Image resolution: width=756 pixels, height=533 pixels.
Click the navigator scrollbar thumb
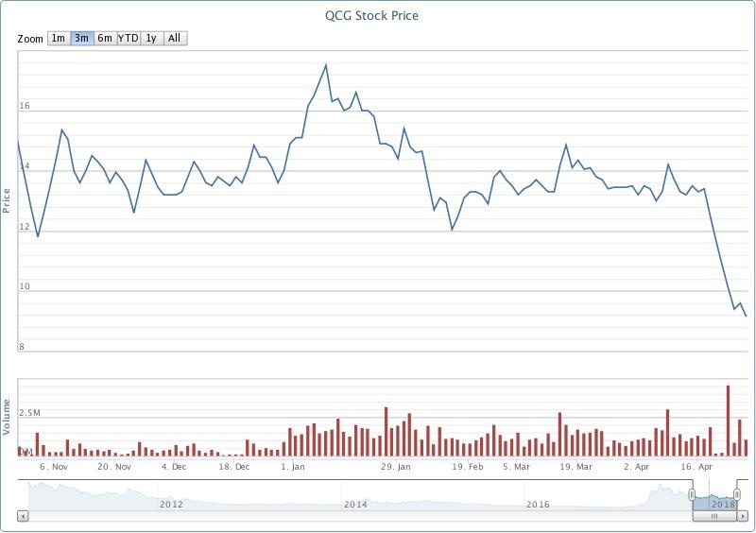point(714,515)
